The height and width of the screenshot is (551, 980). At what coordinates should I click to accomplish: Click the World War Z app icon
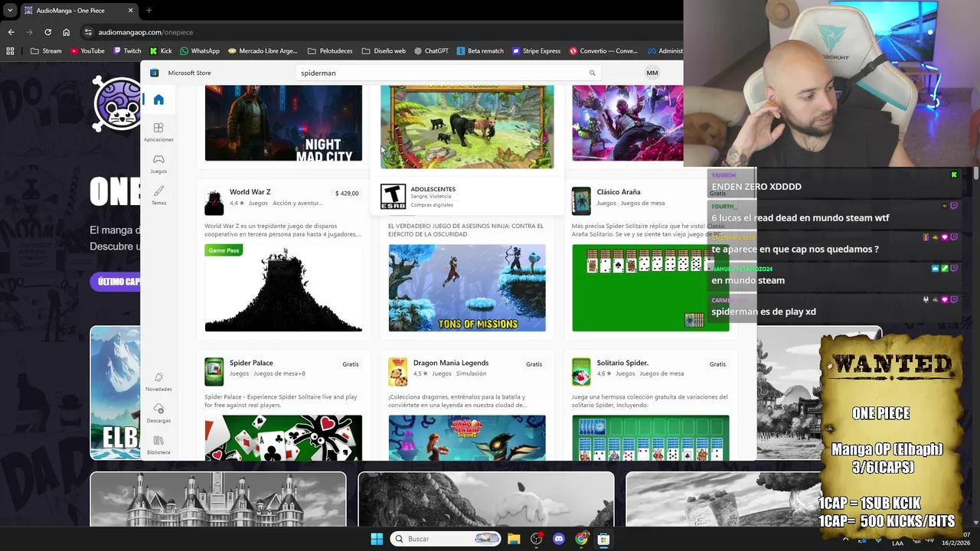(214, 201)
